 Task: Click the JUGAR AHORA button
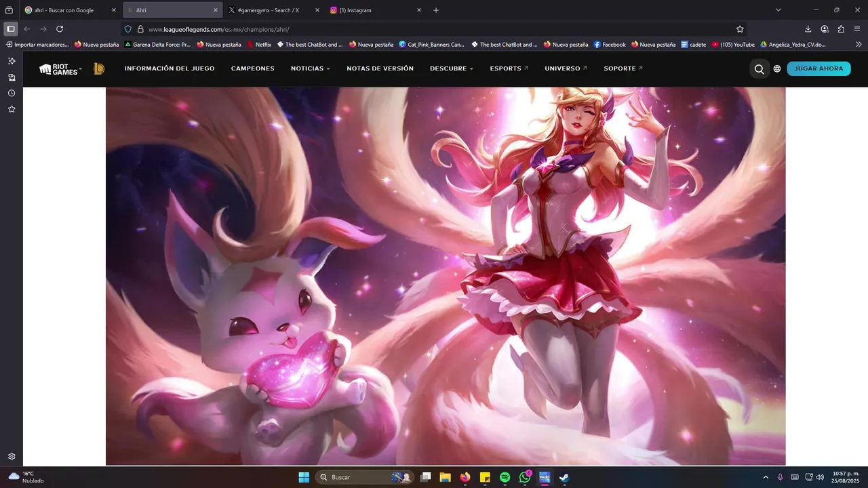coord(818,68)
